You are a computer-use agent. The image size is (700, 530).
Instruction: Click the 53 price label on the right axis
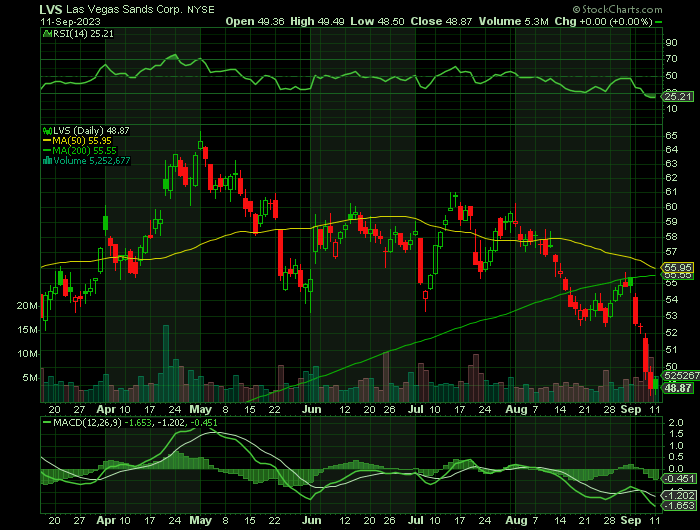click(671, 316)
